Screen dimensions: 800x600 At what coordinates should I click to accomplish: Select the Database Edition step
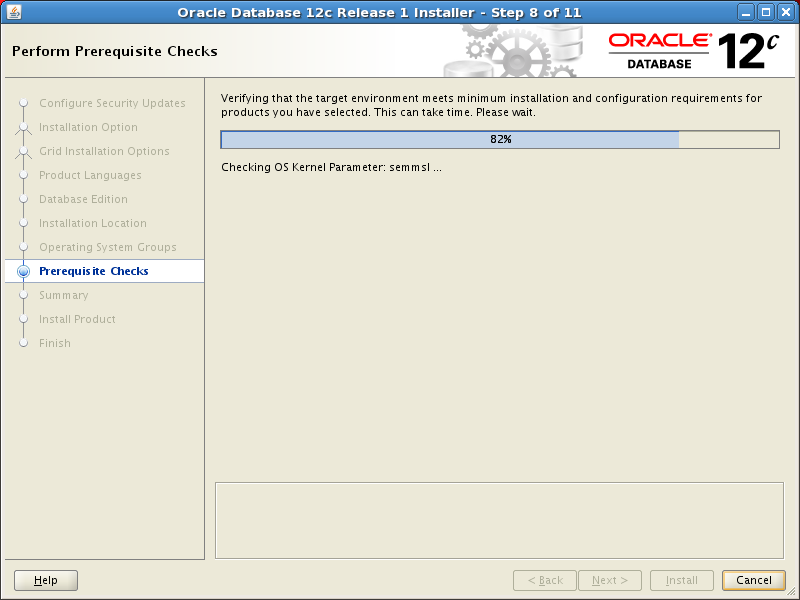click(83, 199)
